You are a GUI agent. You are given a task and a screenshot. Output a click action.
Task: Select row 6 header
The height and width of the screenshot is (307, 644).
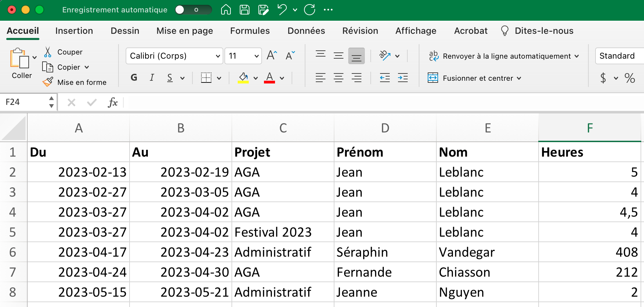coord(13,252)
